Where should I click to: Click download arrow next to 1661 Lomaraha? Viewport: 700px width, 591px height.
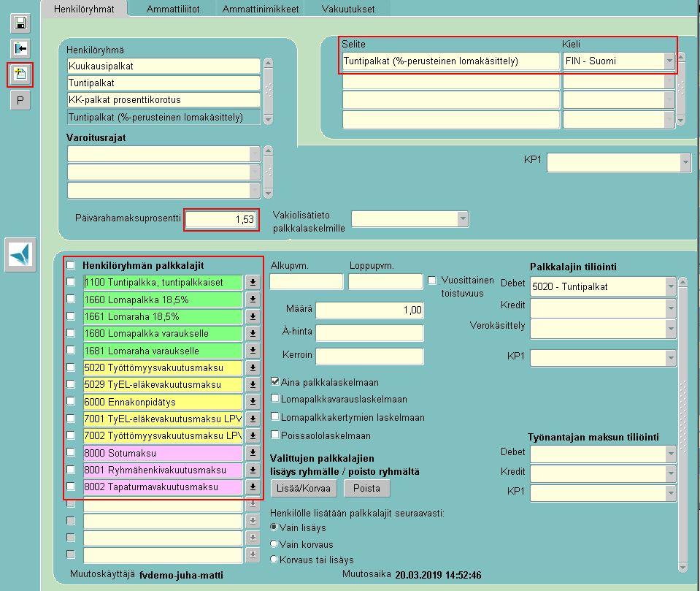pyautogui.click(x=253, y=316)
